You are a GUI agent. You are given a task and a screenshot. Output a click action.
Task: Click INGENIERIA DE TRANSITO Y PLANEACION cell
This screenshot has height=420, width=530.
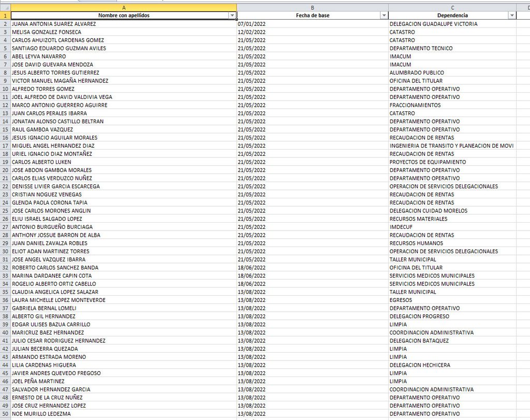pyautogui.click(x=452, y=146)
